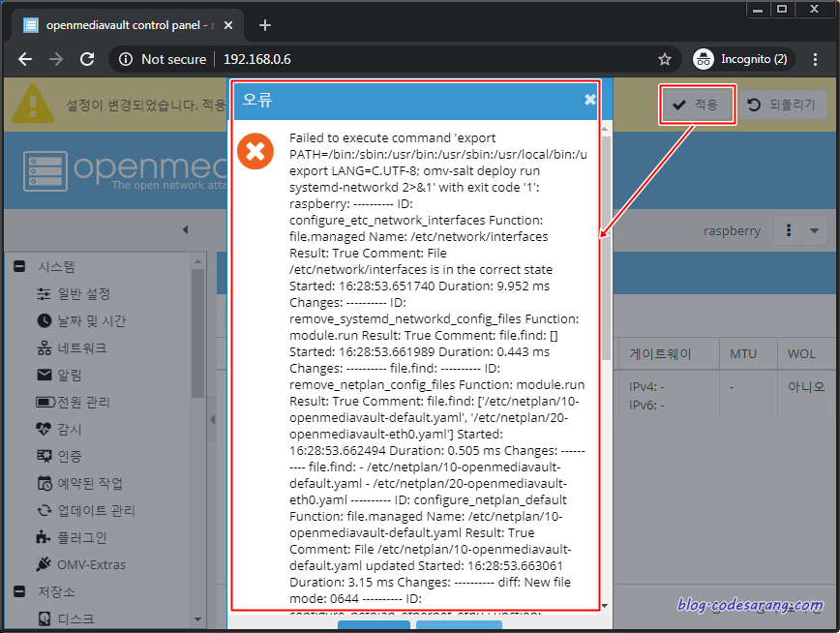This screenshot has height=633, width=840.
Task: Click the sidebar splitter collapse arrow
Action: click(212, 419)
